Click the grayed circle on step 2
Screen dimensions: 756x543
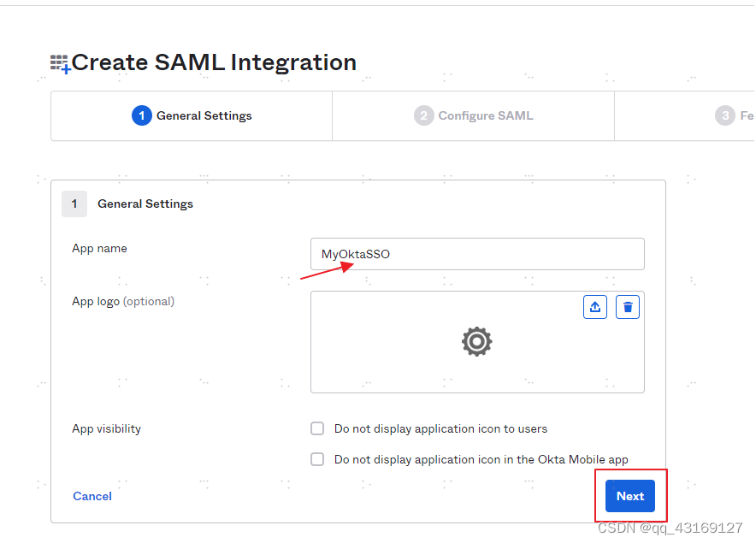(424, 115)
